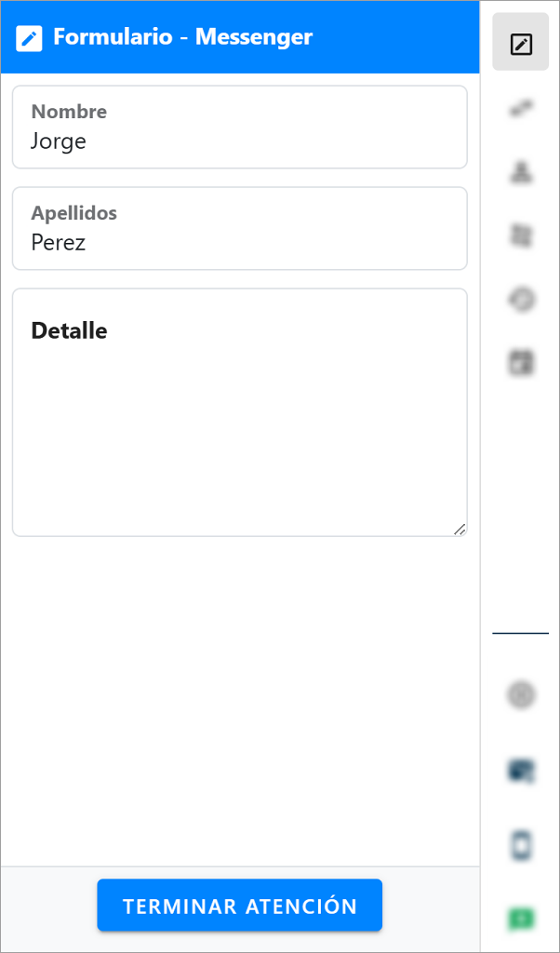Open the media card panel icon in the sidebar
The height and width of the screenshot is (953, 560).
pyautogui.click(x=520, y=363)
